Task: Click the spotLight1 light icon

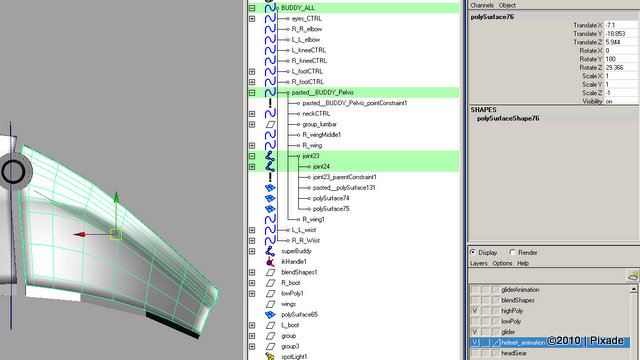Action: click(x=270, y=356)
